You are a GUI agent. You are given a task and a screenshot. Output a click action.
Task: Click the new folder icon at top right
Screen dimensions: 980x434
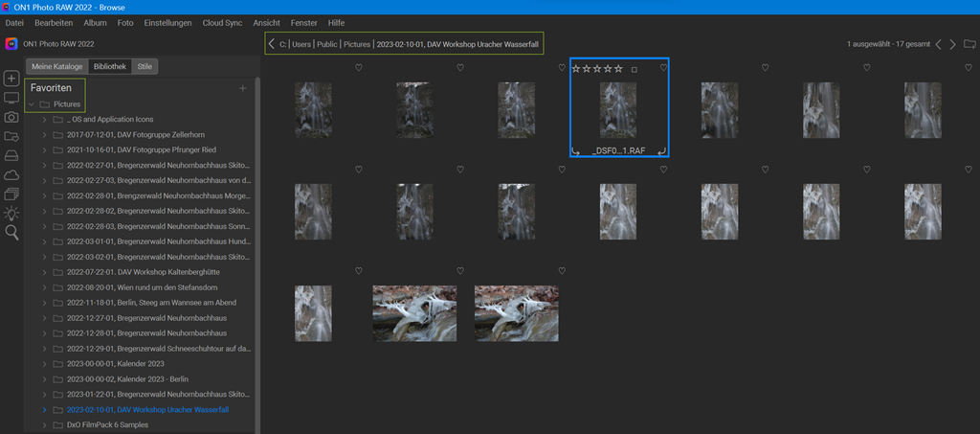point(969,44)
